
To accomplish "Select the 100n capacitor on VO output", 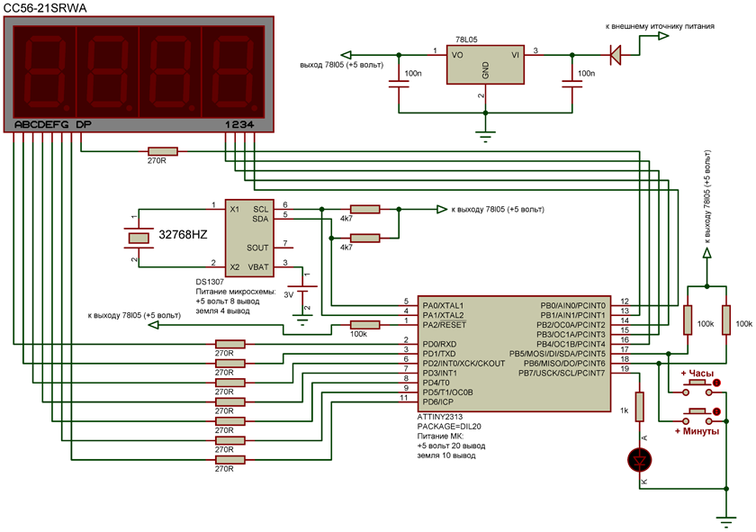I will tap(399, 84).
